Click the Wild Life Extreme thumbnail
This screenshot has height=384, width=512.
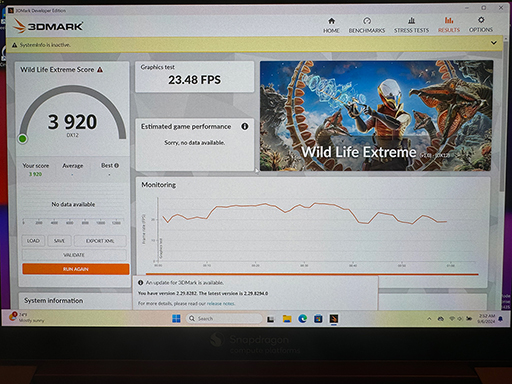tap(376, 116)
